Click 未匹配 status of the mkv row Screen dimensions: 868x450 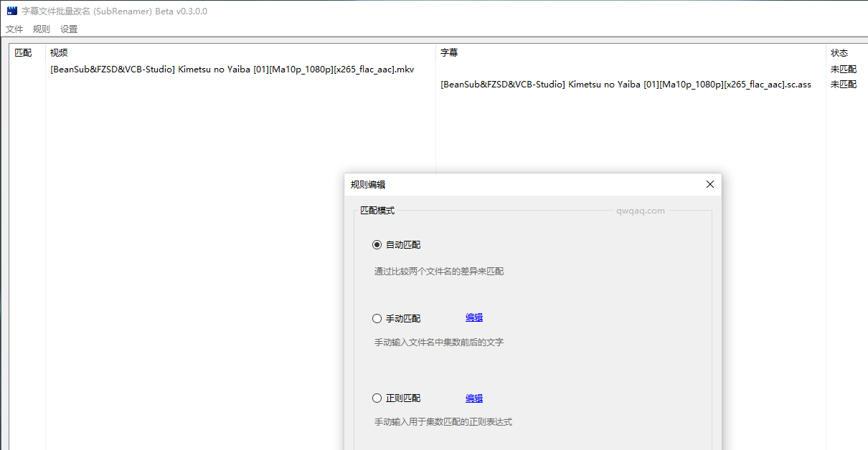pos(843,70)
